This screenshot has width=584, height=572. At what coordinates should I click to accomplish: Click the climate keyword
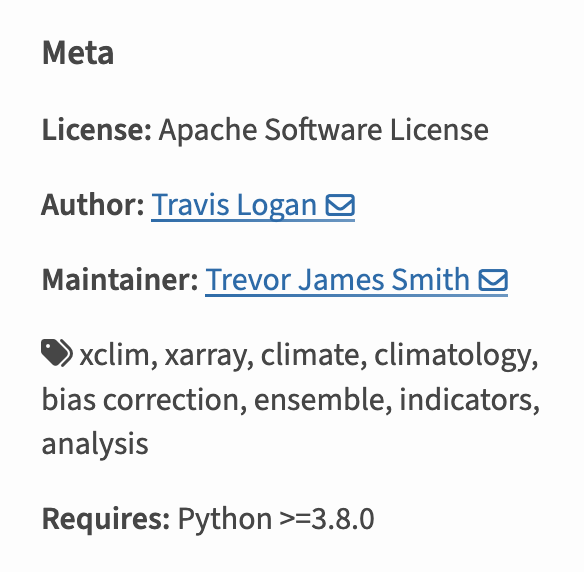310,355
